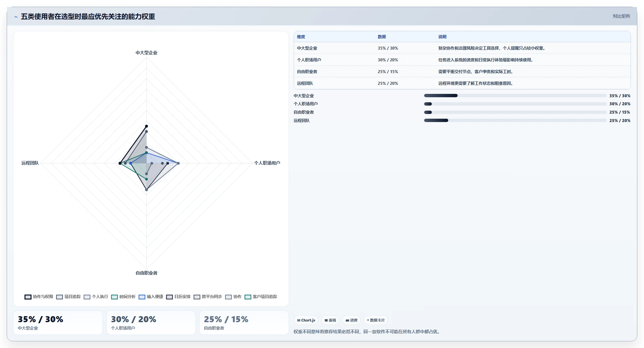Screen dimensions: 644x348
Task: Click description starting 需要平衡交付节点
Action: (x=476, y=72)
